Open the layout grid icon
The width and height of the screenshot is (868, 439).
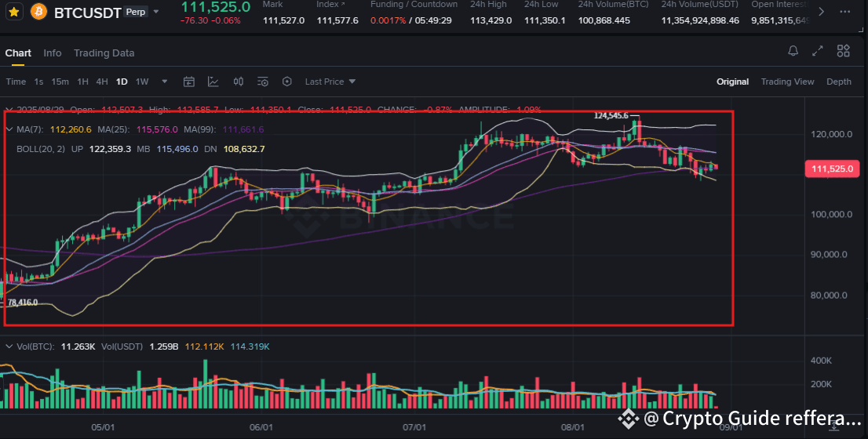point(843,52)
